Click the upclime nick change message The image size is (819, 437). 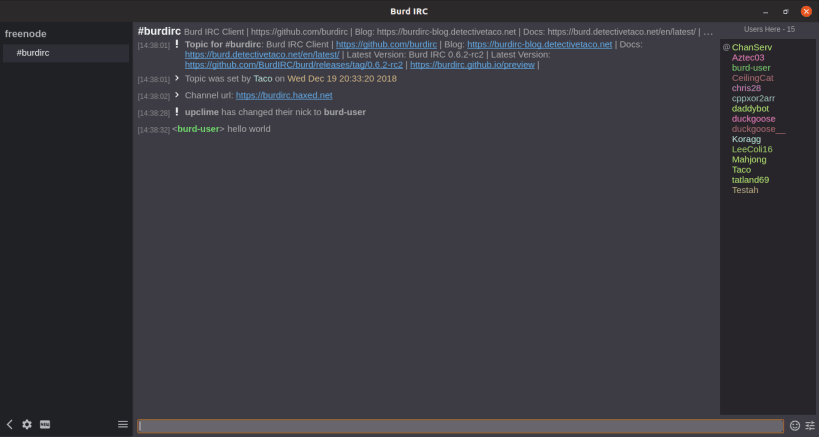pos(275,112)
